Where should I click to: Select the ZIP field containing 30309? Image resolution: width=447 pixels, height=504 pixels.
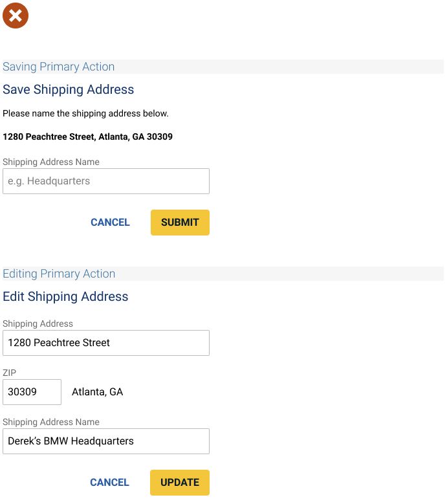click(x=32, y=392)
